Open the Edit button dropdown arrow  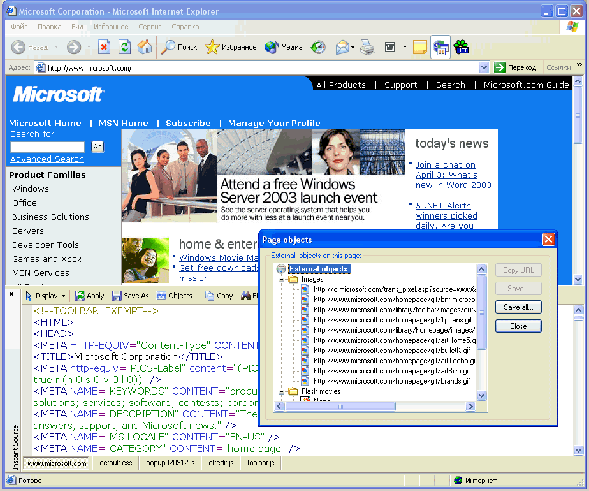point(405,47)
